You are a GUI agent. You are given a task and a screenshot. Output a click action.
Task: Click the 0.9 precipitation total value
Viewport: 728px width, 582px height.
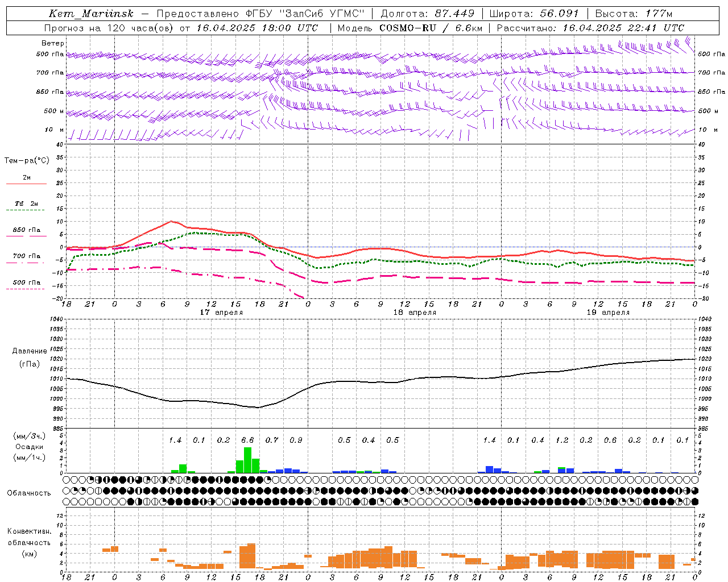296,440
